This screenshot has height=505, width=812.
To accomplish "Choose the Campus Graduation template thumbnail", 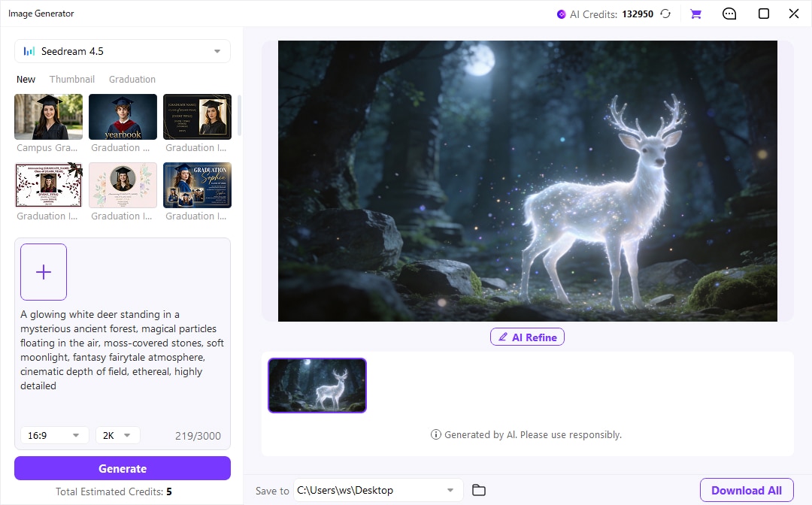I will 48,117.
